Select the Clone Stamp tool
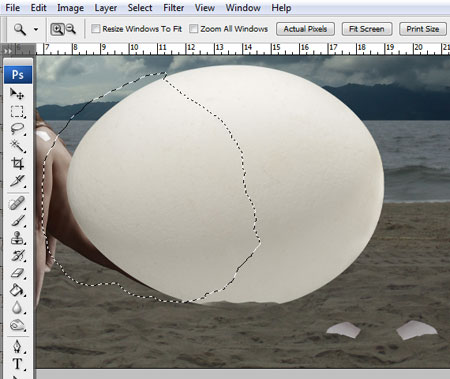 (17, 238)
